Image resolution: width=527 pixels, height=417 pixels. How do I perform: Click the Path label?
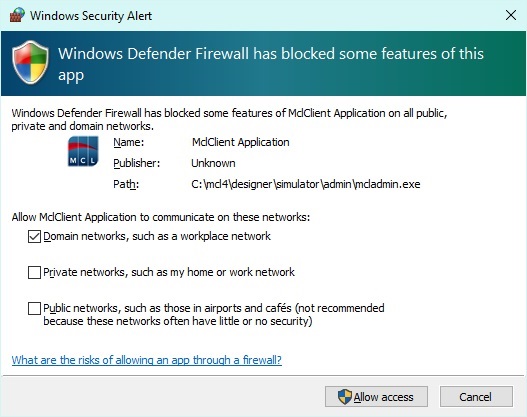[126, 184]
